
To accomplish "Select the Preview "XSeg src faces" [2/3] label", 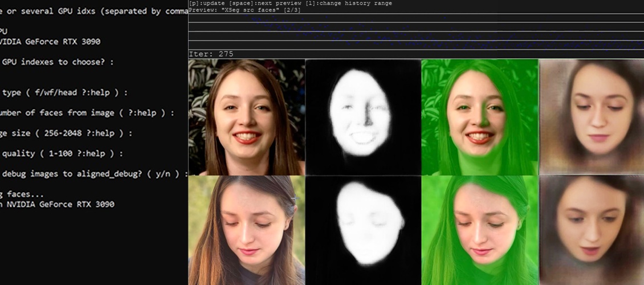I will point(245,10).
